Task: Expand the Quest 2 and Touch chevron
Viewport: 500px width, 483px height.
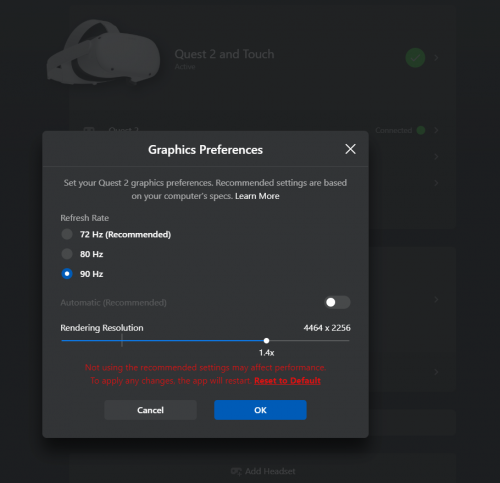Action: coord(436,58)
